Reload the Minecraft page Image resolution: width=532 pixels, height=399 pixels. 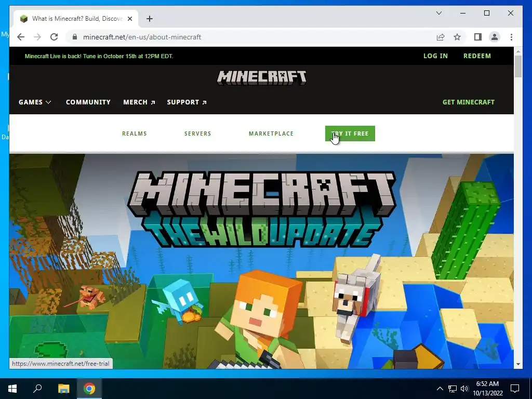point(54,37)
